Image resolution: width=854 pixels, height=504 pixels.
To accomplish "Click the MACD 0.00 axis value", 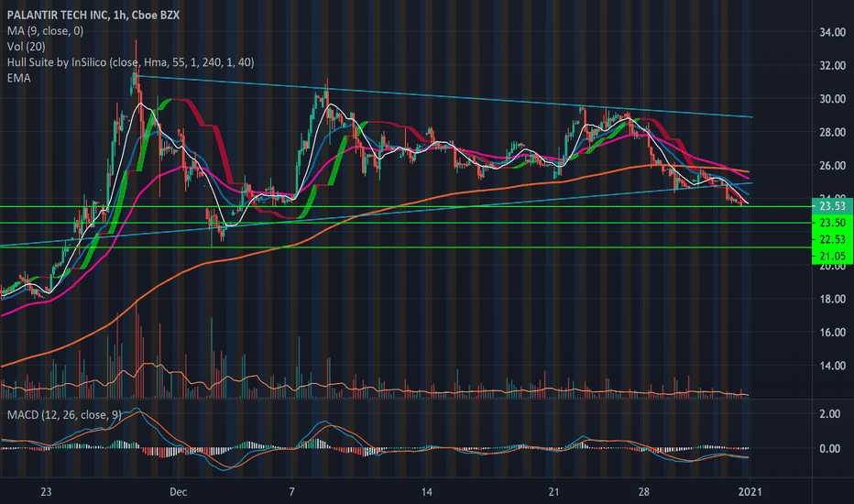I will click(830, 448).
